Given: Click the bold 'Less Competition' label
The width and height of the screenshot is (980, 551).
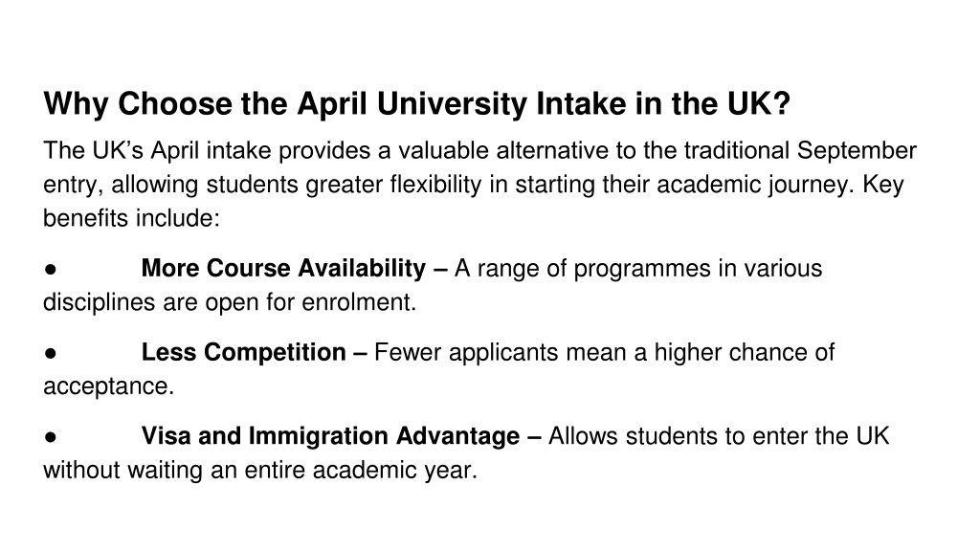Looking at the screenshot, I should coord(243,352).
